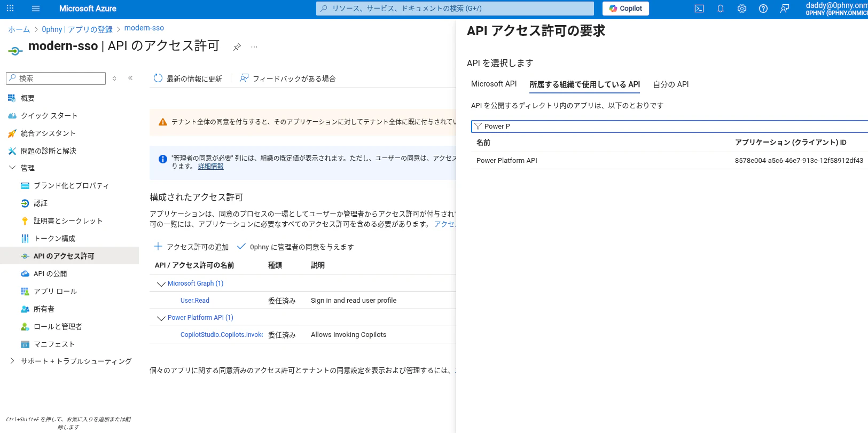Open 証明書とシークレット page
Viewport: 868px width, 433px height.
tap(69, 221)
